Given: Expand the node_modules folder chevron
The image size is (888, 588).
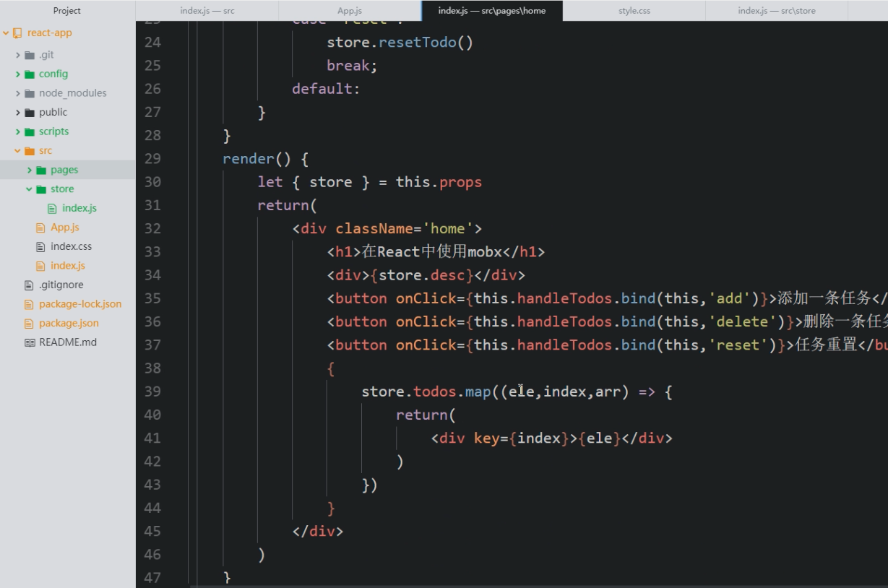Looking at the screenshot, I should 18,93.
